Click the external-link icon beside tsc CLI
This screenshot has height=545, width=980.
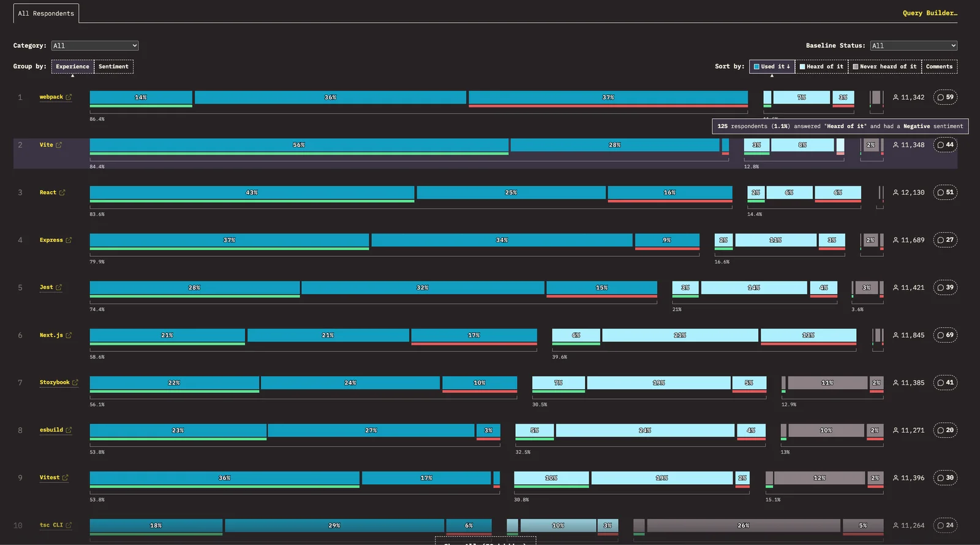click(69, 525)
